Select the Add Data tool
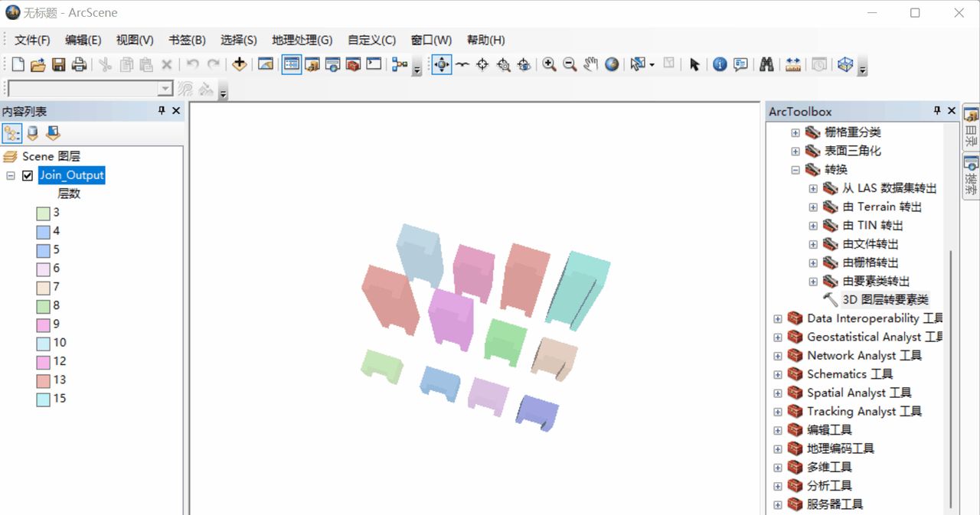 point(239,64)
